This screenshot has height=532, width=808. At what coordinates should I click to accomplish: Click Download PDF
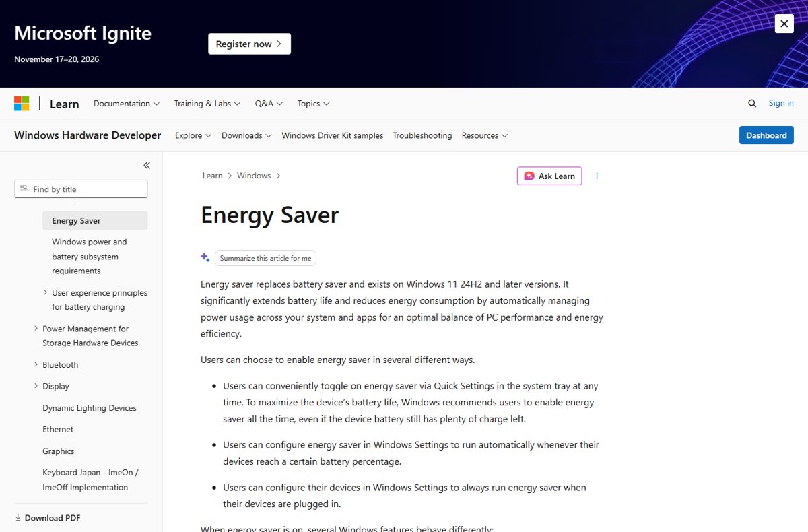(47, 518)
